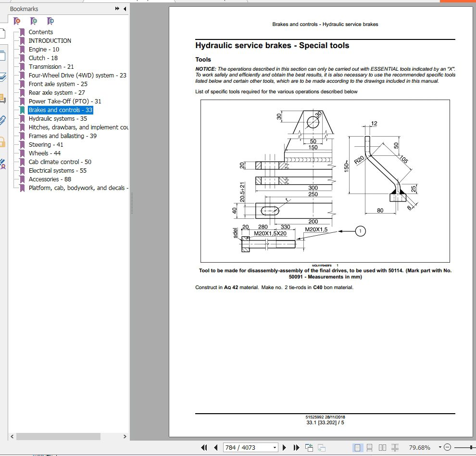Collapse the Bookmarks panel
The image size is (476, 456).
125,9
